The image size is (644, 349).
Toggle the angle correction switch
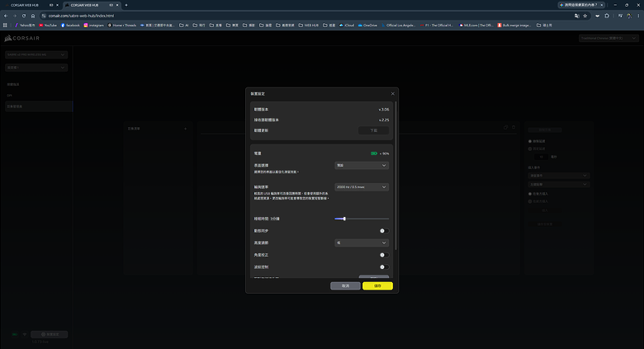click(384, 255)
